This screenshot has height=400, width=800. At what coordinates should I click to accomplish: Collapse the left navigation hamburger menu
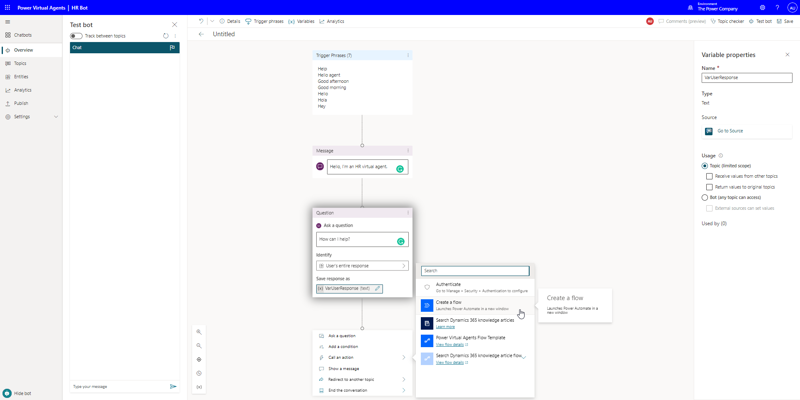click(x=7, y=22)
